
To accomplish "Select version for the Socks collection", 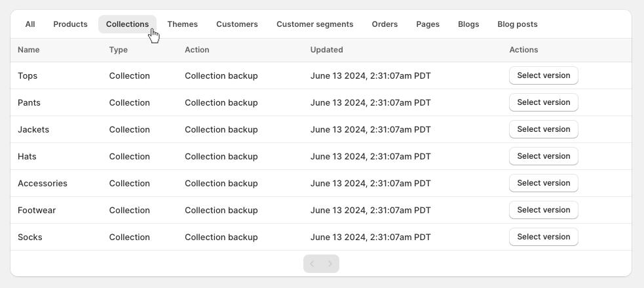I will 543,237.
